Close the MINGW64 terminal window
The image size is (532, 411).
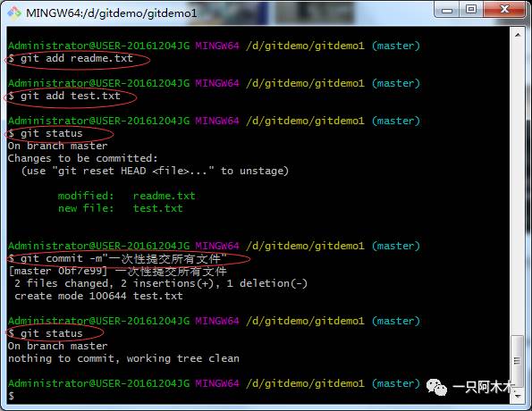504,10
